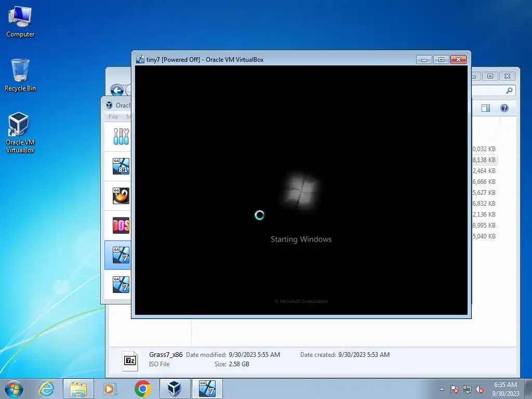This screenshot has height=399, width=532.
Task: Click the tiny7 VM window title icon
Action: point(140,59)
